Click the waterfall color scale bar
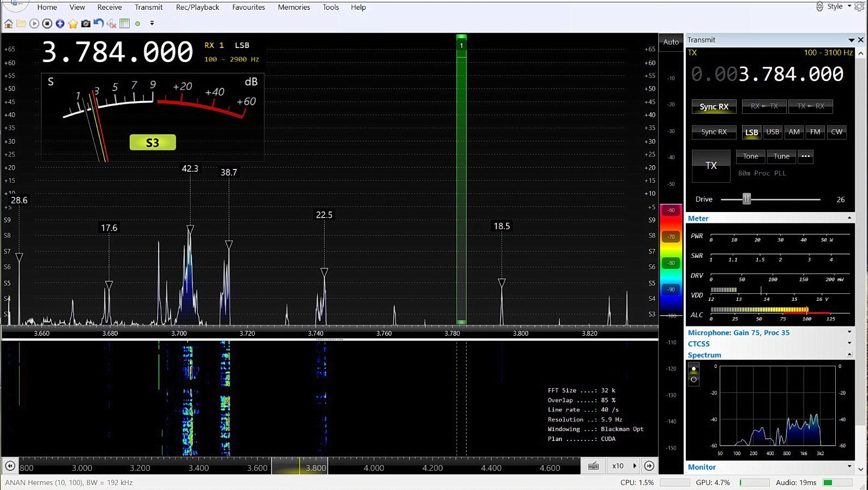The height and width of the screenshot is (490, 868). (671, 261)
